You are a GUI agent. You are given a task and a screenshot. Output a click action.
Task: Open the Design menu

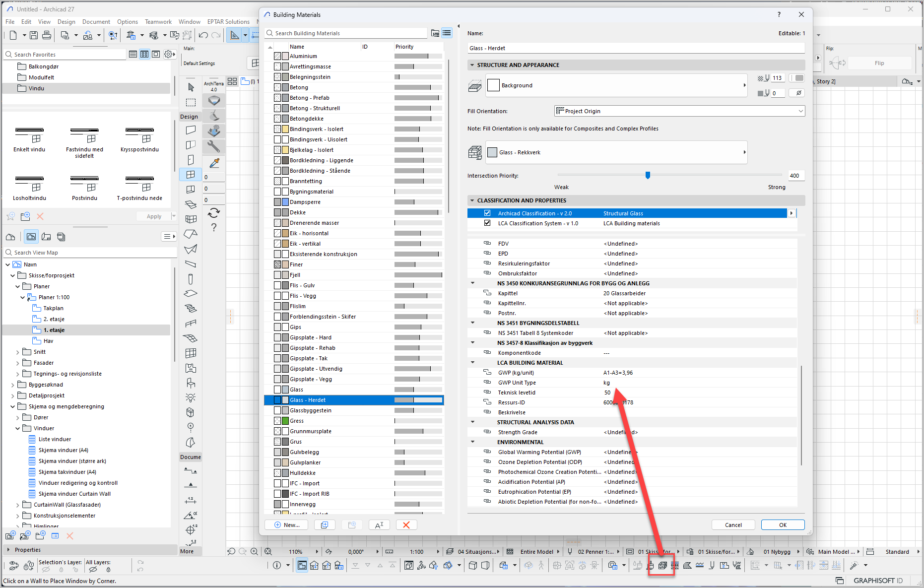[66, 22]
